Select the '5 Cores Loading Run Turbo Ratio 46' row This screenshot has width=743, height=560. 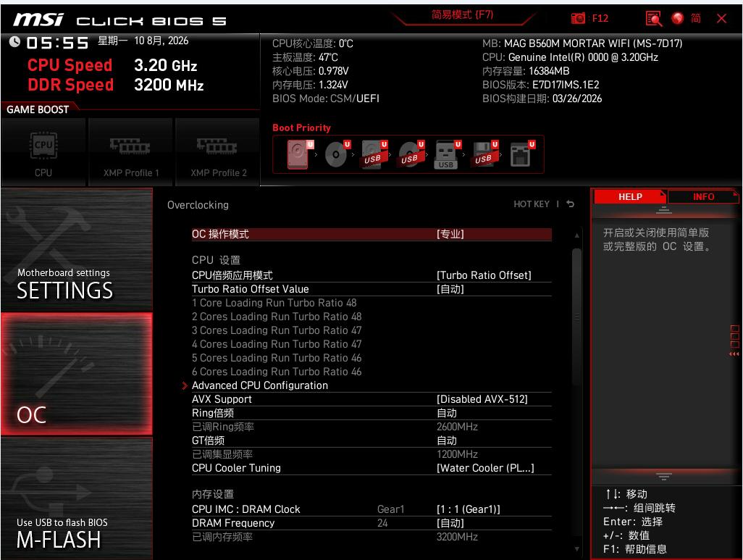276,358
